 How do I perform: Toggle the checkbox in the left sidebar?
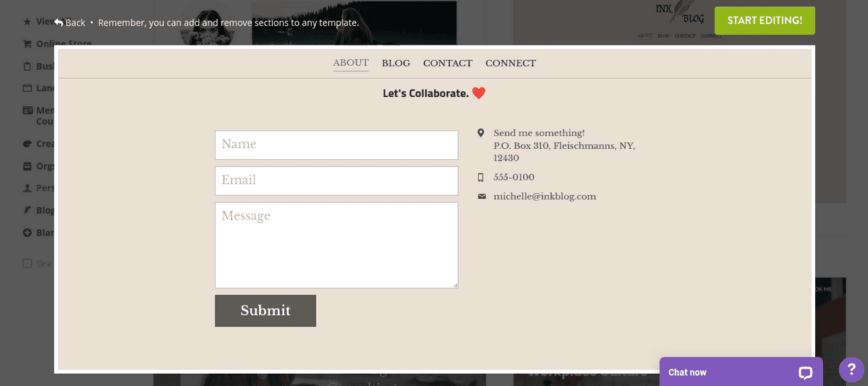pos(27,264)
